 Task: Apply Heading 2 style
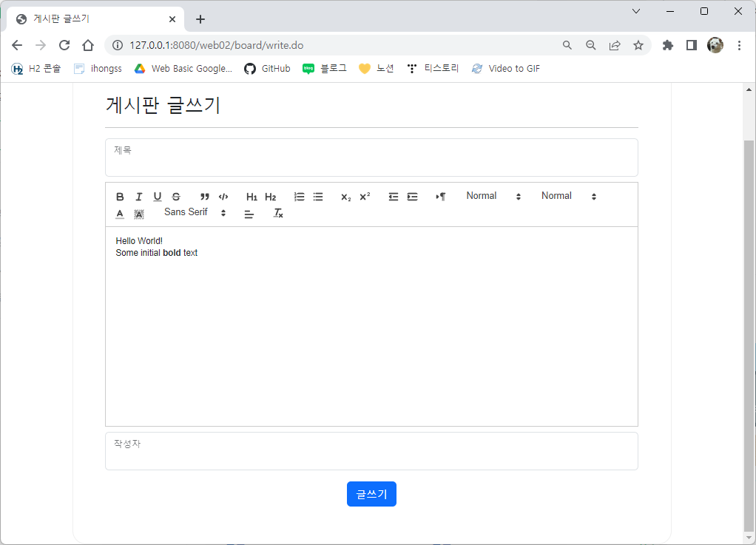tap(271, 197)
